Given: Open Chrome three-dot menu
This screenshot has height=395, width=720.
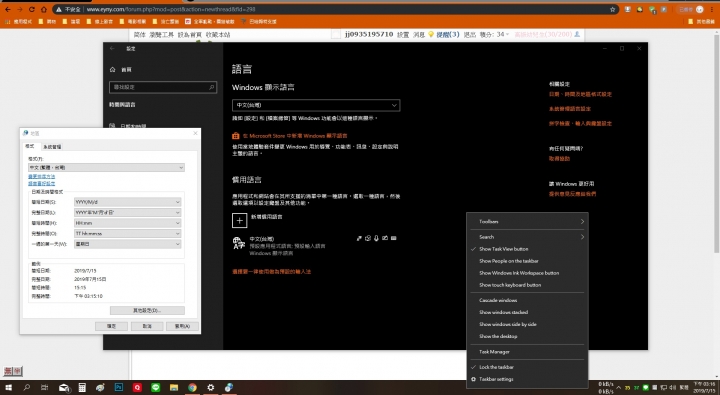Looking at the screenshot, I should 712,9.
